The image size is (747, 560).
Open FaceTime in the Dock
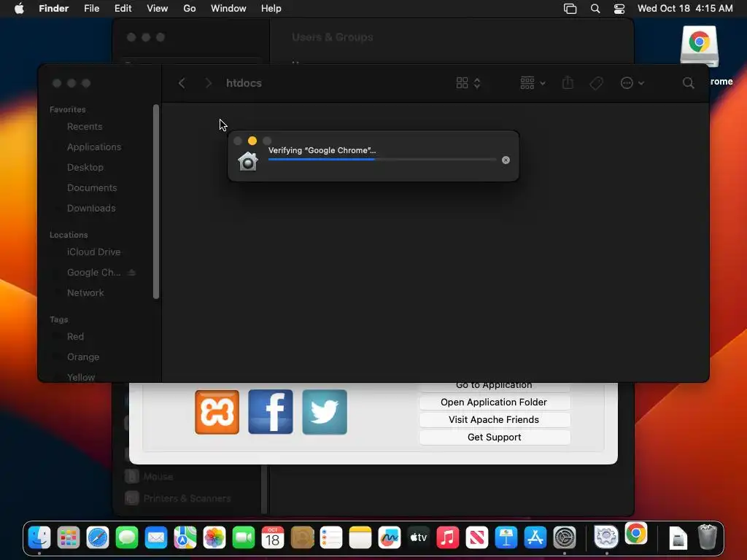pyautogui.click(x=244, y=537)
